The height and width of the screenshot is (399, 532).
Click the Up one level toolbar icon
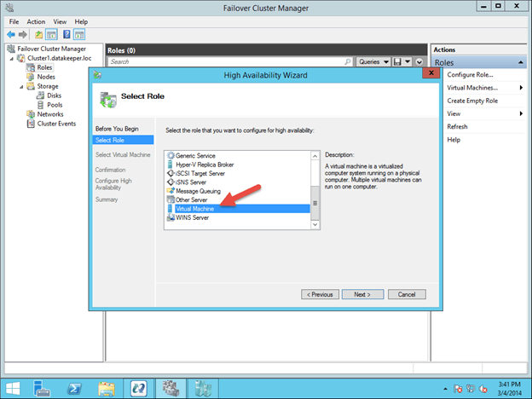click(x=38, y=34)
